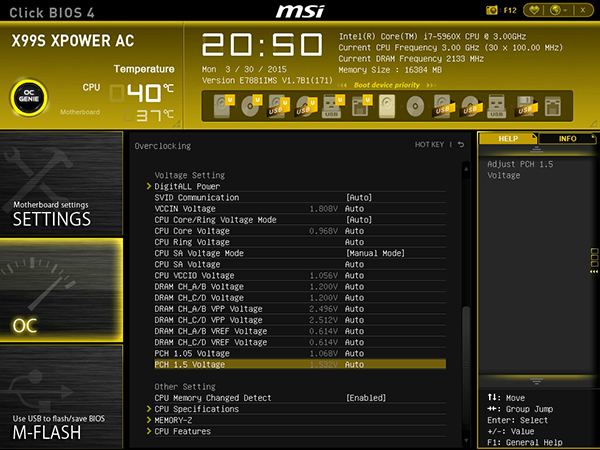
Task: Select UEFI CD/DVD boot device icon
Action: 251,106
